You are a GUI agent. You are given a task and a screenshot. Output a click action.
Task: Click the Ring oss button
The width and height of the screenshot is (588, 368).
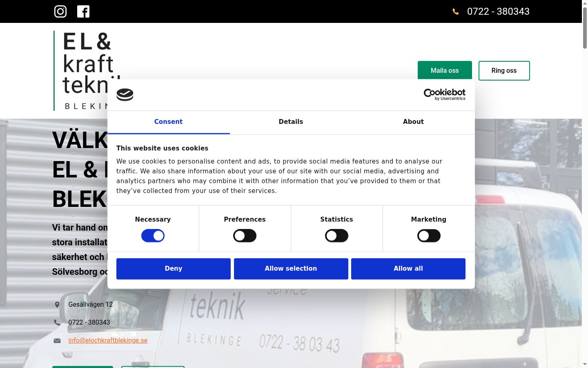504,71
